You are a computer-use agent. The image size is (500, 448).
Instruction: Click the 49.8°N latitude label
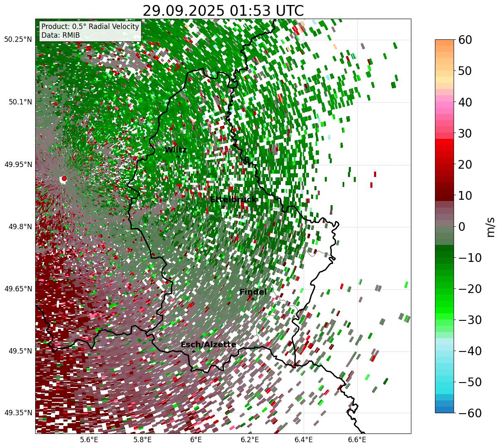[20, 227]
